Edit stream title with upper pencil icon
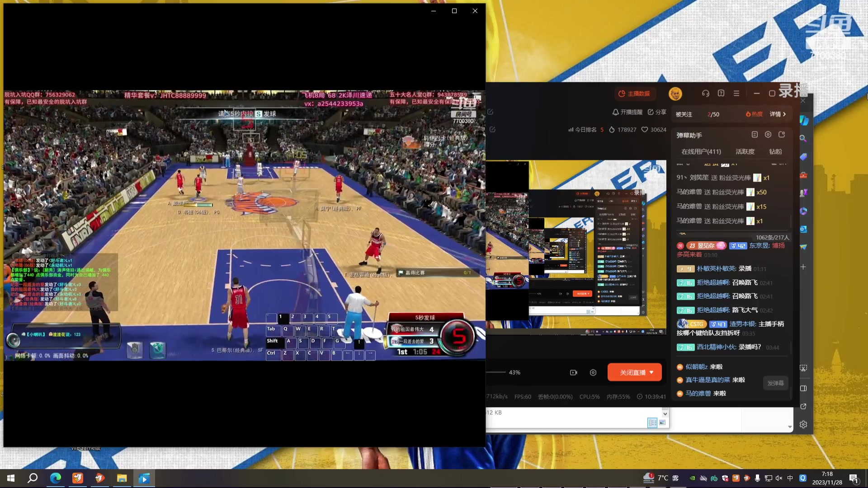 (x=491, y=112)
